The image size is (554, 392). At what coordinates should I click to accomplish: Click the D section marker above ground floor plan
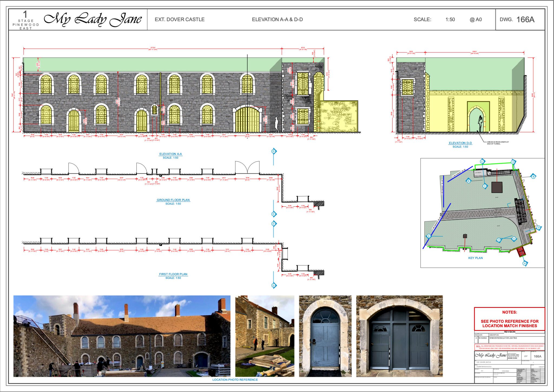coord(273,151)
